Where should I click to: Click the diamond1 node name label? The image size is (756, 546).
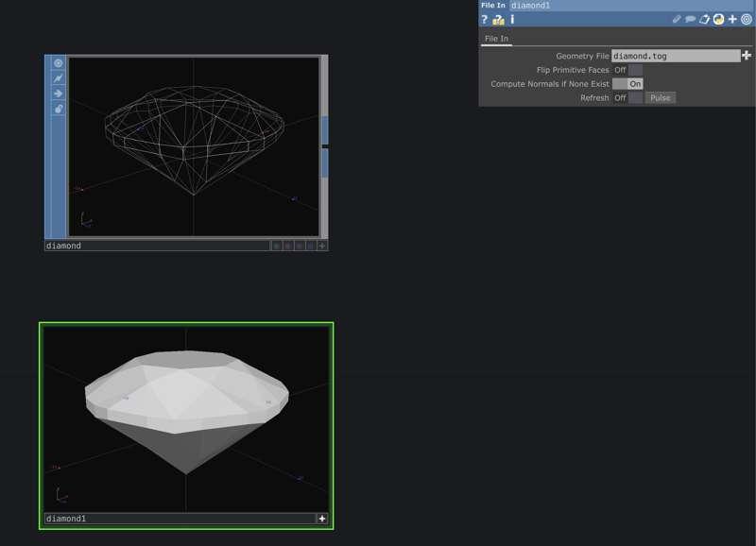(66, 519)
